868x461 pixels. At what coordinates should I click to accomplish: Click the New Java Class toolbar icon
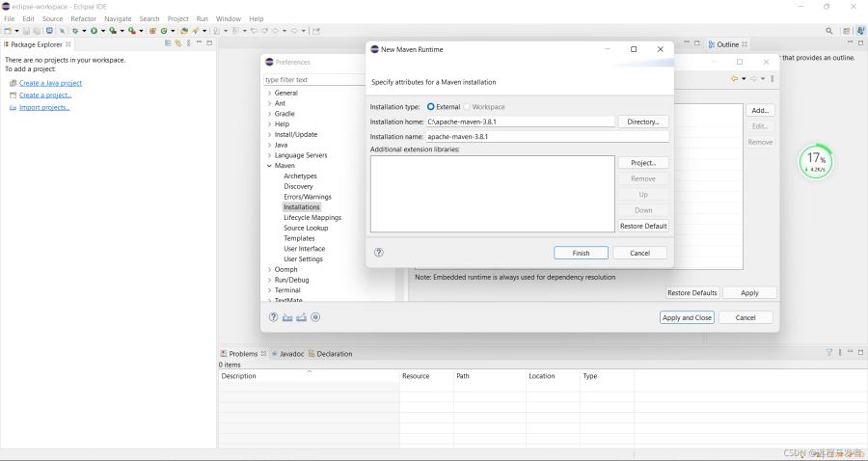pos(164,31)
